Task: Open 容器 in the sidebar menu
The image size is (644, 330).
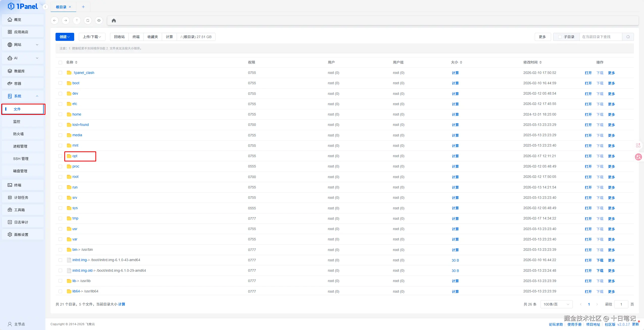Action: coord(18,84)
